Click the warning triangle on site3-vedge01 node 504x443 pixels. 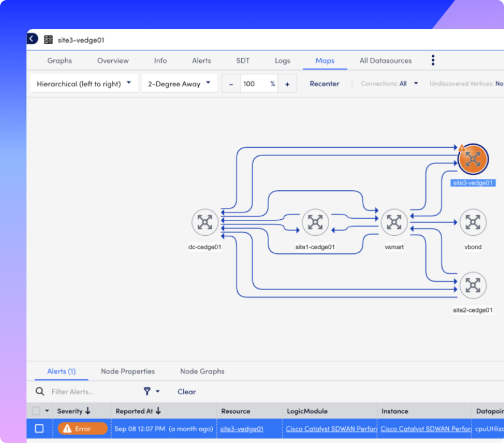pyautogui.click(x=462, y=148)
